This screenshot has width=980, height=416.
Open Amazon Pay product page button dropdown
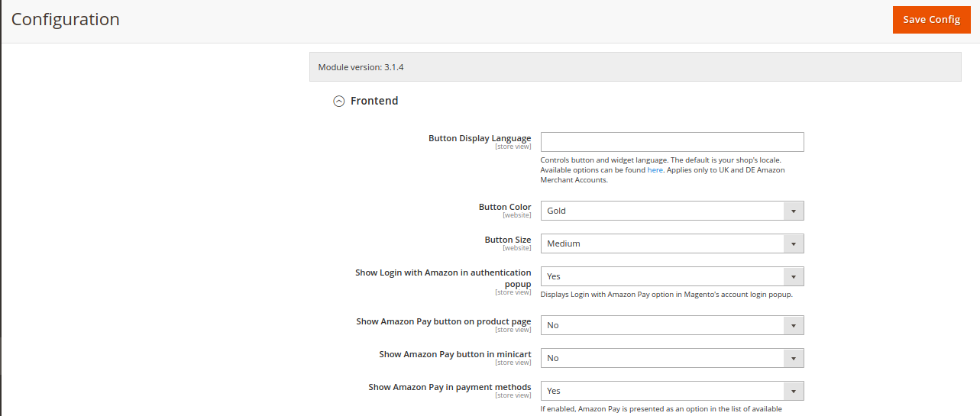click(672, 325)
